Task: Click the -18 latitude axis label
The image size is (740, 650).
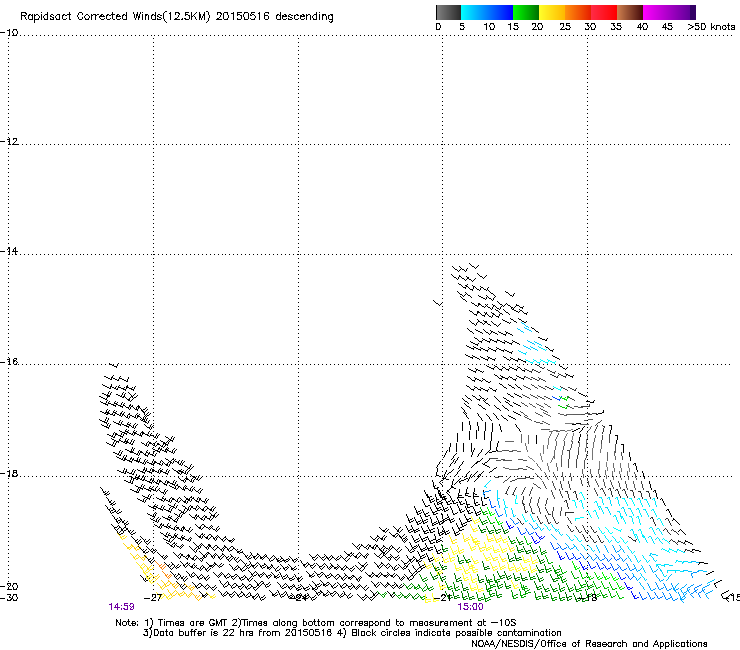Action: [x=9, y=473]
